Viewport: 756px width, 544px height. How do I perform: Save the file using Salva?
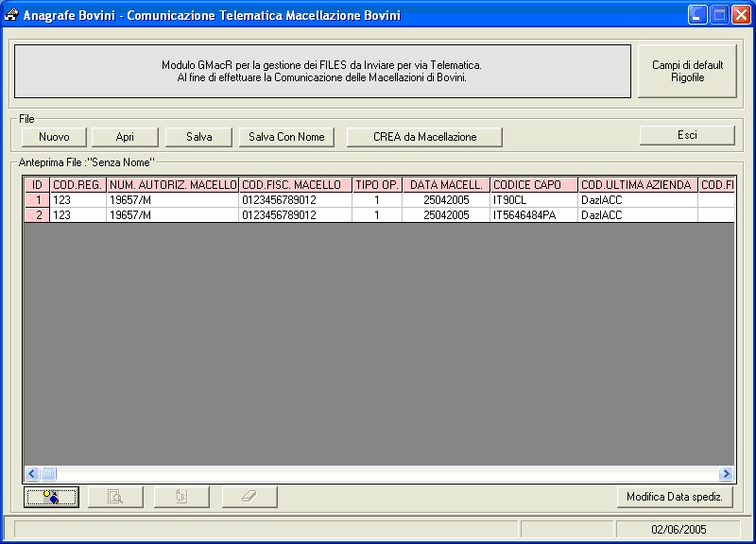point(198,137)
